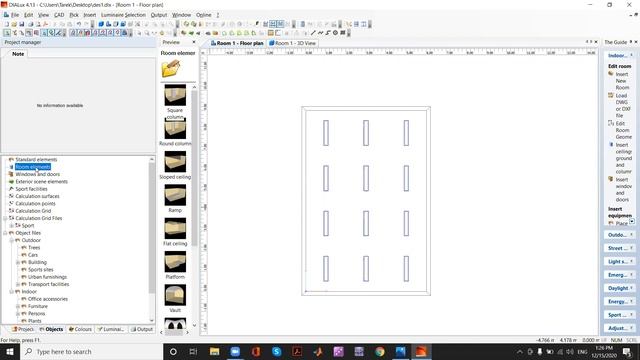Expand the Emergency section in The Guide
The height and width of the screenshot is (360, 640).
pos(620,275)
